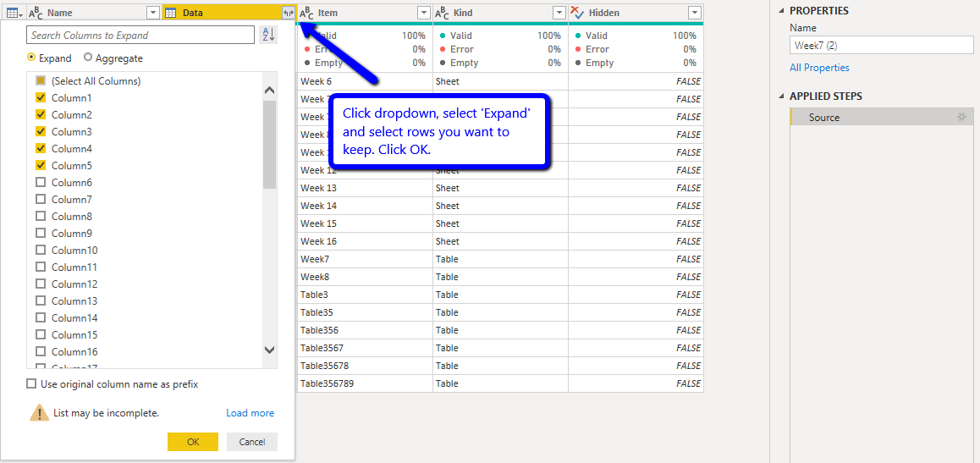Image resolution: width=980 pixels, height=463 pixels.
Task: Collapse the APPLIED STEPS section
Action: (x=780, y=96)
